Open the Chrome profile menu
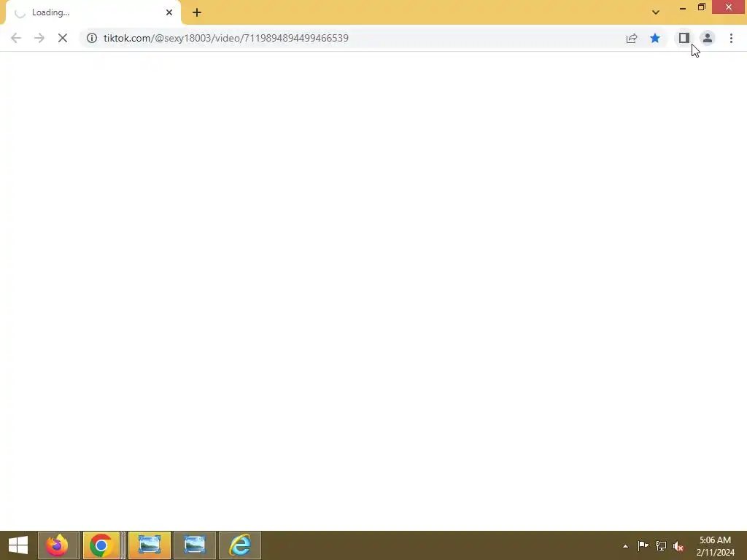Image resolution: width=747 pixels, height=560 pixels. [708, 38]
